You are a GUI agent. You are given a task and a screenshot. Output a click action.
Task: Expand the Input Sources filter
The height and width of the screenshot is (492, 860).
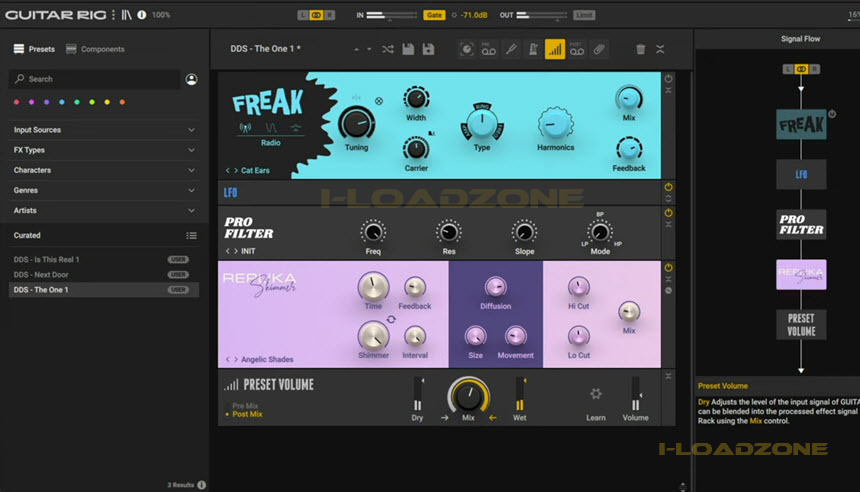[x=104, y=130]
